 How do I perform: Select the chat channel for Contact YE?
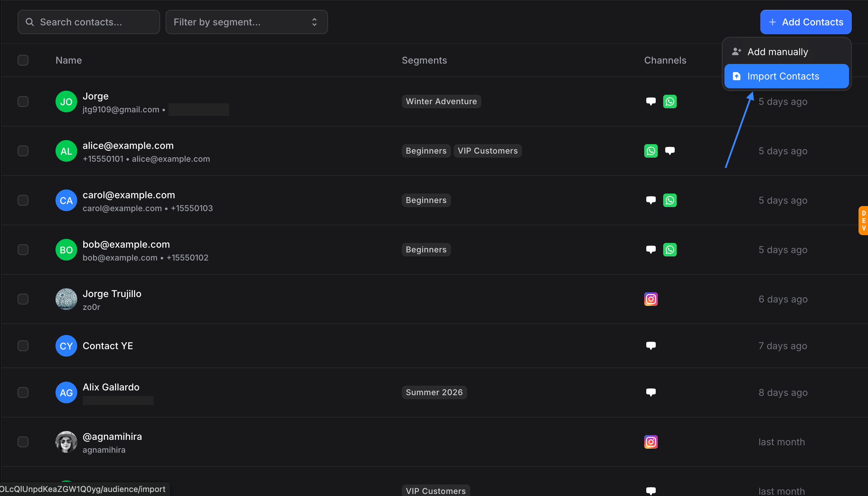[651, 345]
